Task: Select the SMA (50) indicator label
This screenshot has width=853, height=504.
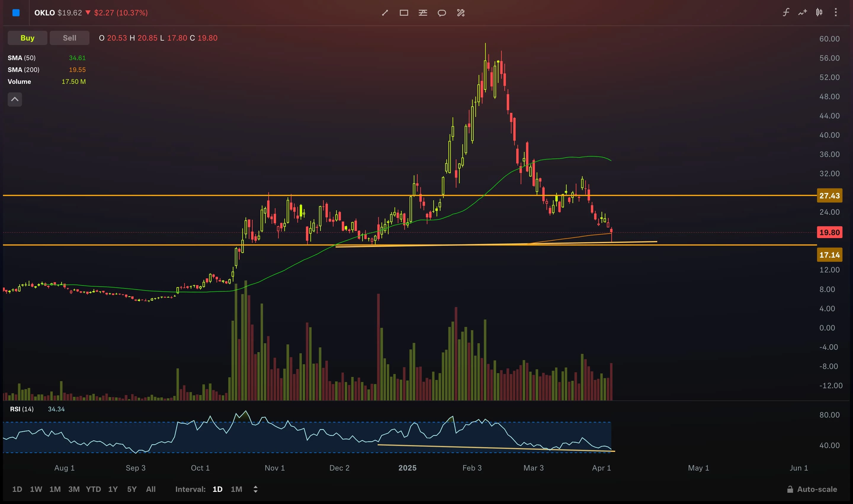Action: point(22,58)
